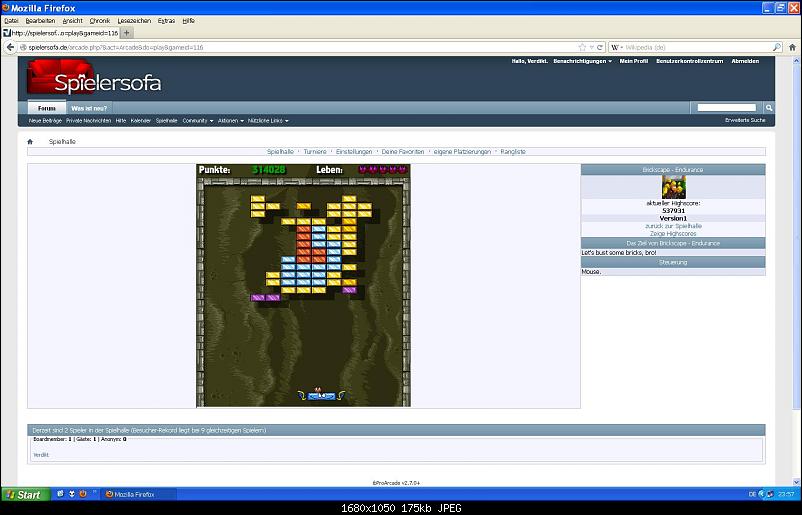802x515 pixels.
Task: Open the Chronik menu
Action: (100, 21)
